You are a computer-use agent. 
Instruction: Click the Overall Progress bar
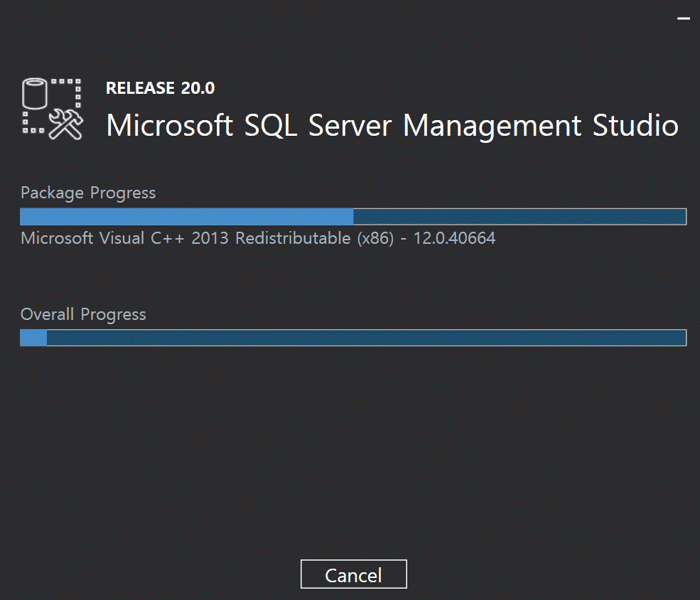353,338
